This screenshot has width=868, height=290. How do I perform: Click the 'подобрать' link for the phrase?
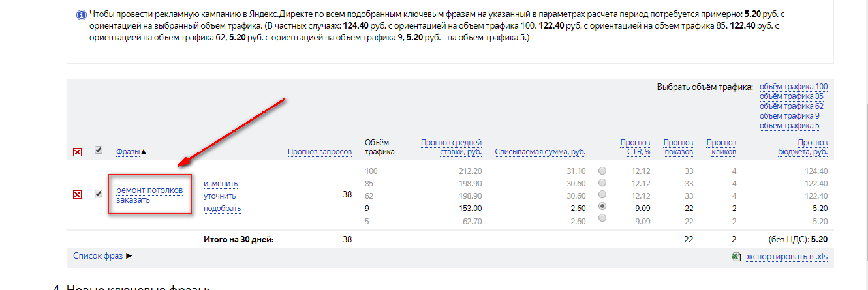point(222,209)
